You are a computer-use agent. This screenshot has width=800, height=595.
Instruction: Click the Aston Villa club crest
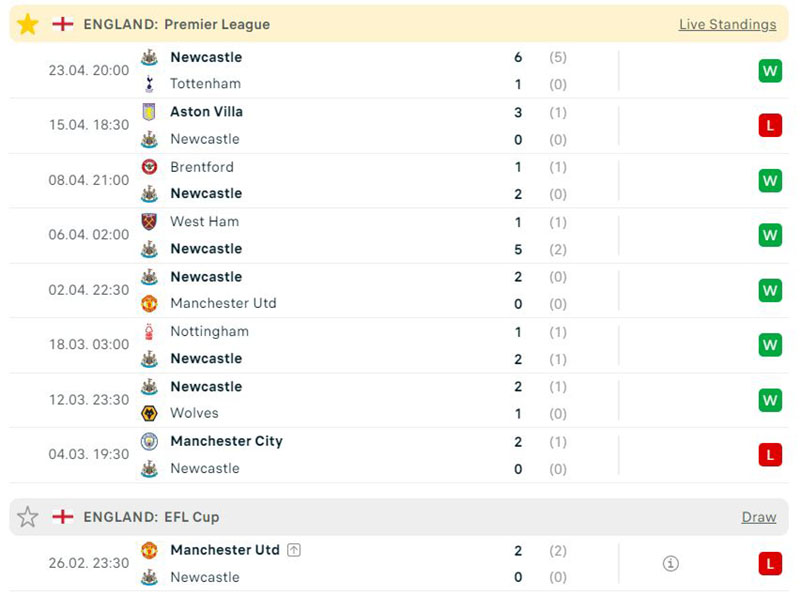point(149,112)
